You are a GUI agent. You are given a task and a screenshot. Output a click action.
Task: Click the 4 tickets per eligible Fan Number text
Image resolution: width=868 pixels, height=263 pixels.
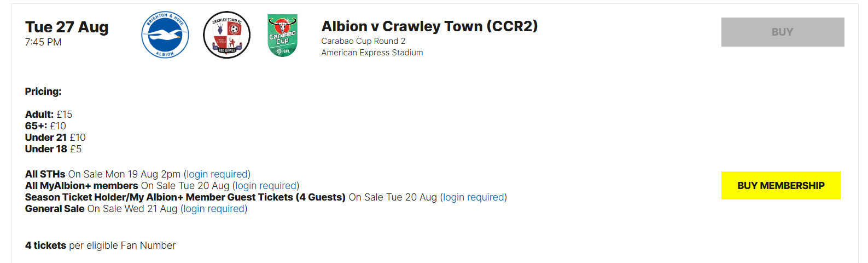[100, 245]
